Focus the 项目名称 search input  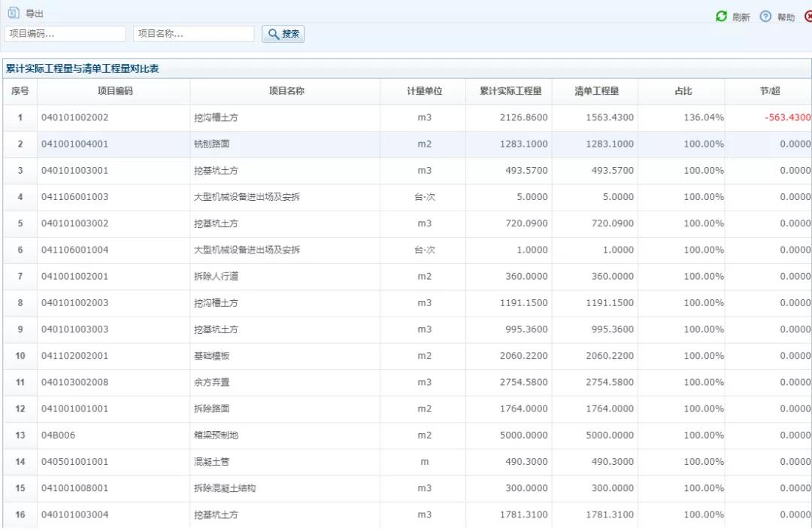pos(194,34)
